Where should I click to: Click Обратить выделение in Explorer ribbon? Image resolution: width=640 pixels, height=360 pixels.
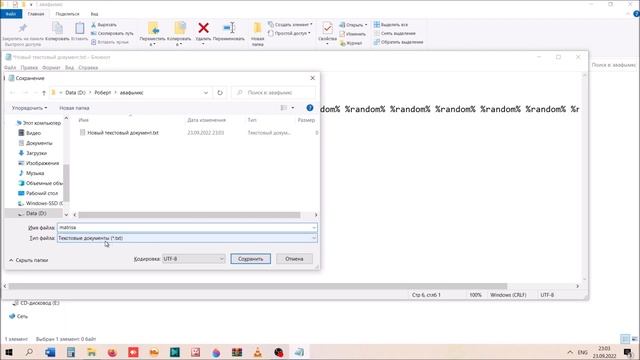tap(398, 42)
